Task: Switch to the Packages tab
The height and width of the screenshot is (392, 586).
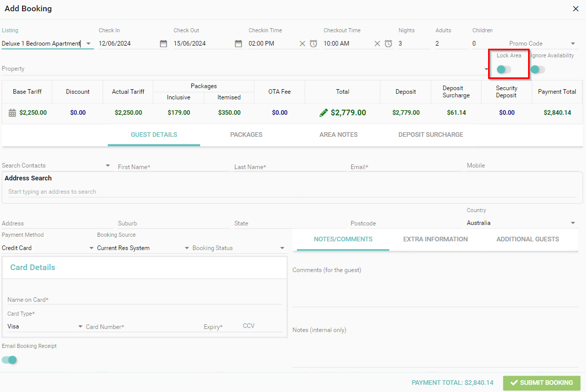Action: point(246,135)
